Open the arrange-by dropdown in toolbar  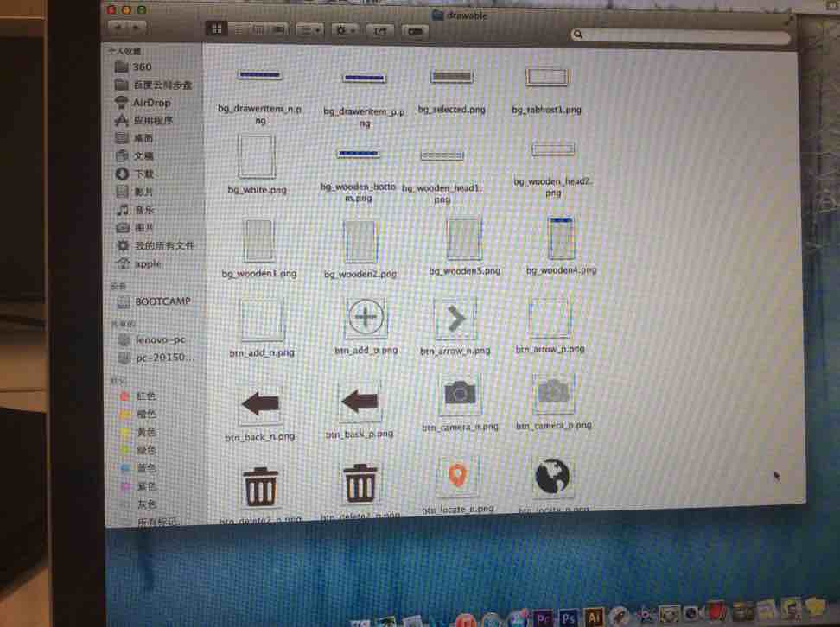click(309, 29)
